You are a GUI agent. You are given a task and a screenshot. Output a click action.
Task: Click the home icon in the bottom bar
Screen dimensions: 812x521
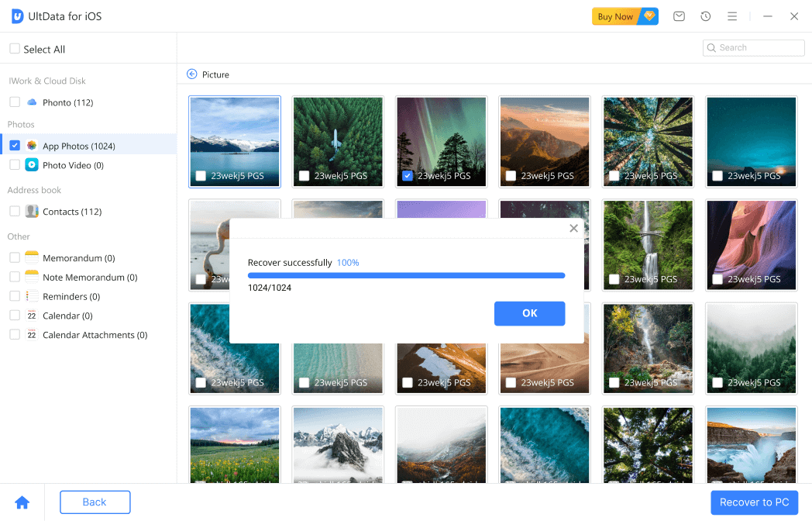pyautogui.click(x=22, y=502)
